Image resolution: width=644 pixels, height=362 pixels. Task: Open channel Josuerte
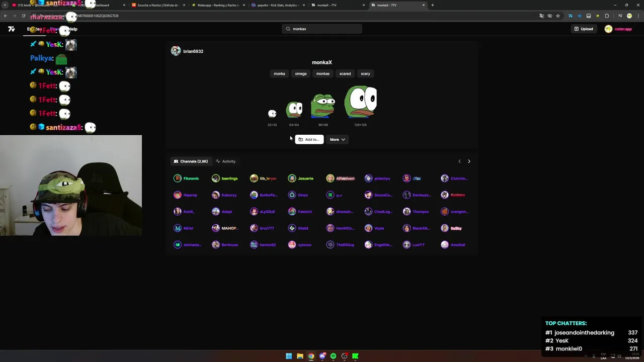pos(301,178)
